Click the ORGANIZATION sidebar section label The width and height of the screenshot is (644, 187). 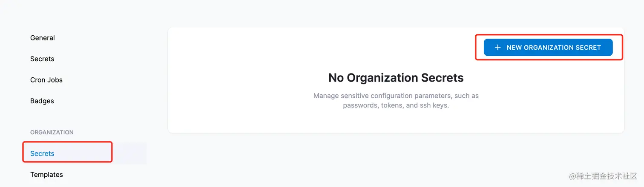tap(52, 132)
